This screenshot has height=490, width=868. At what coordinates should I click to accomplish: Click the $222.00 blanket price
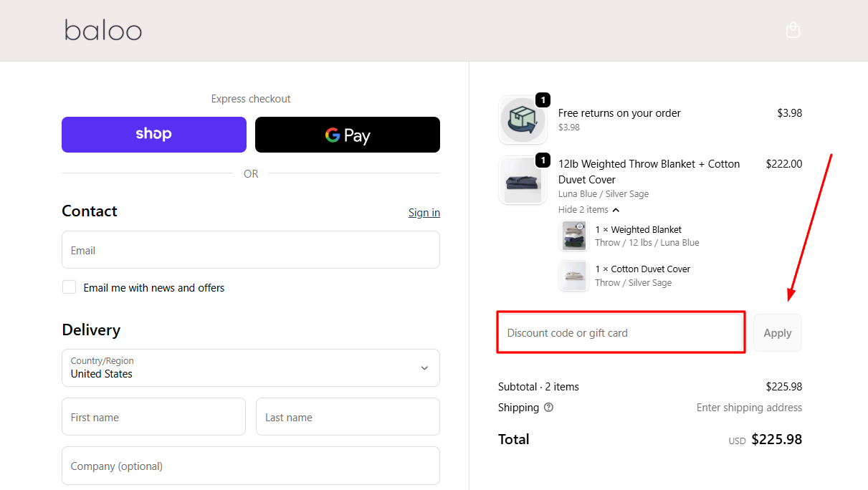tap(784, 164)
